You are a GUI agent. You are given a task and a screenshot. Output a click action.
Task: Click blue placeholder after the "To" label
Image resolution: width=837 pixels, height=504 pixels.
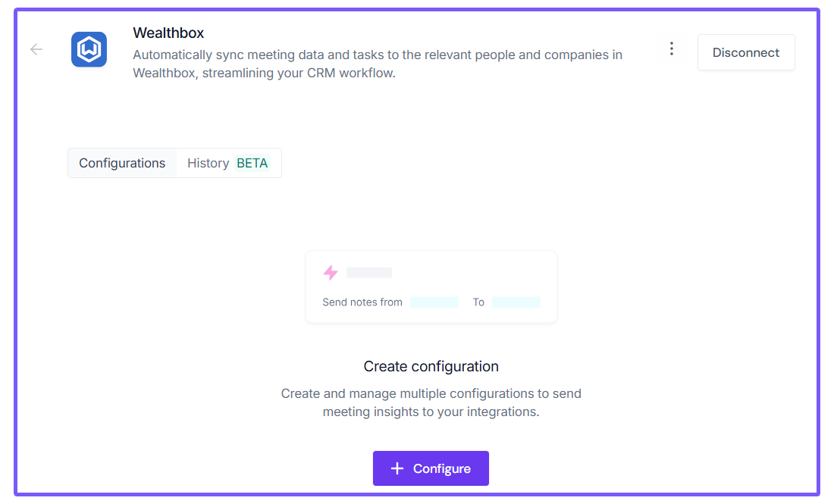coord(516,302)
